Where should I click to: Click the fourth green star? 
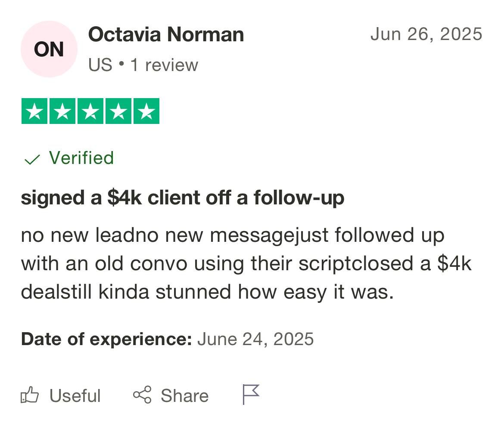pos(118,111)
